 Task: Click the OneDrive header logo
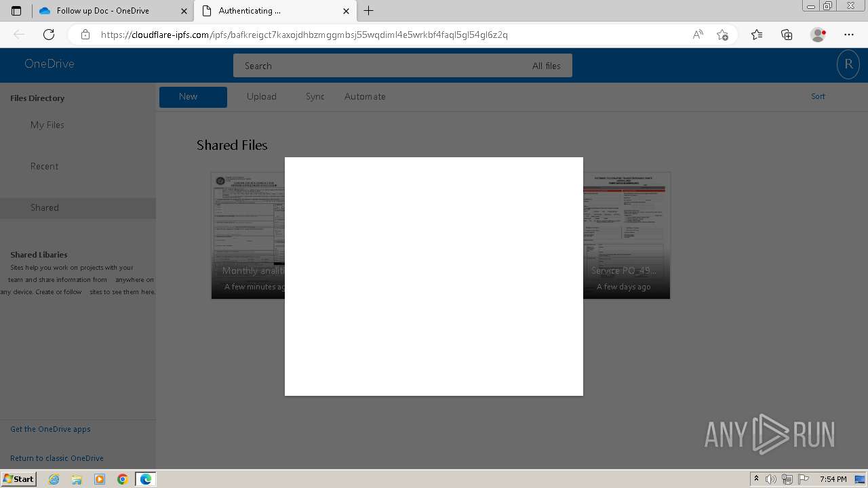(x=50, y=64)
